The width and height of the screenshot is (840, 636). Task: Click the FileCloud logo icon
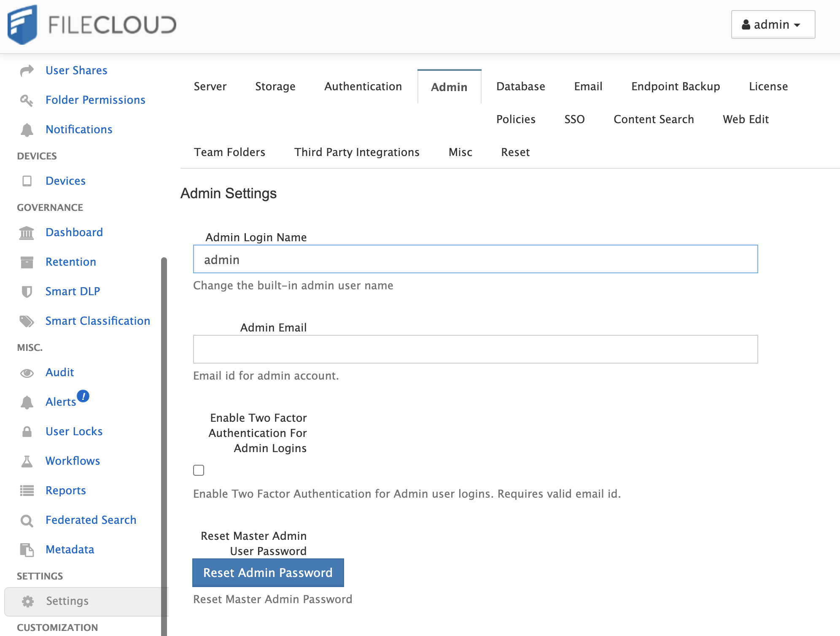point(22,24)
